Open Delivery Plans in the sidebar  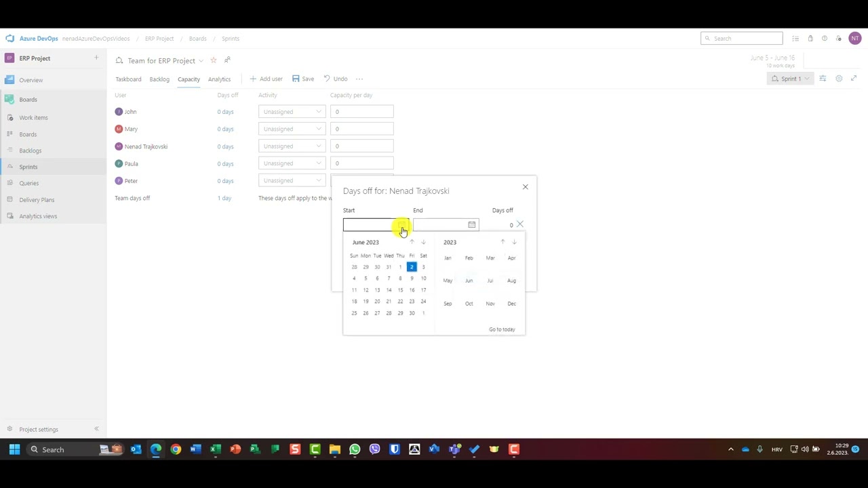[37, 200]
